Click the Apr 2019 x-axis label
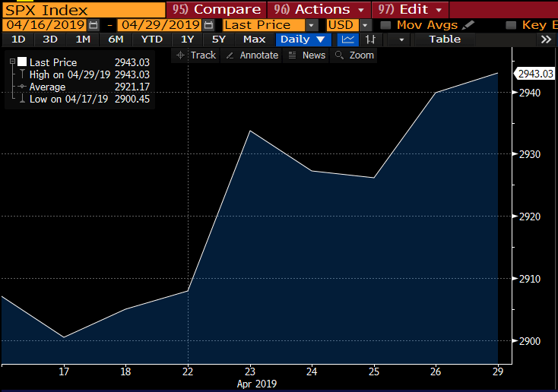558x392 pixels. (257, 384)
